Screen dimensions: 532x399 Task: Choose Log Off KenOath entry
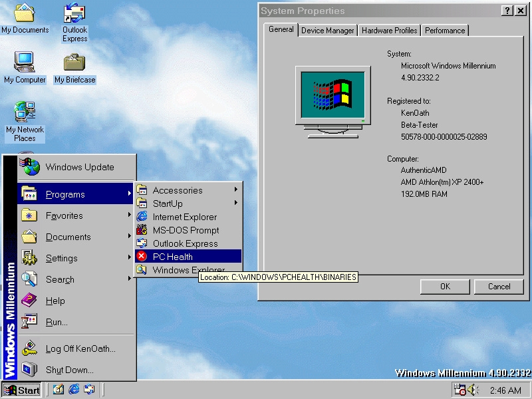pyautogui.click(x=76, y=348)
